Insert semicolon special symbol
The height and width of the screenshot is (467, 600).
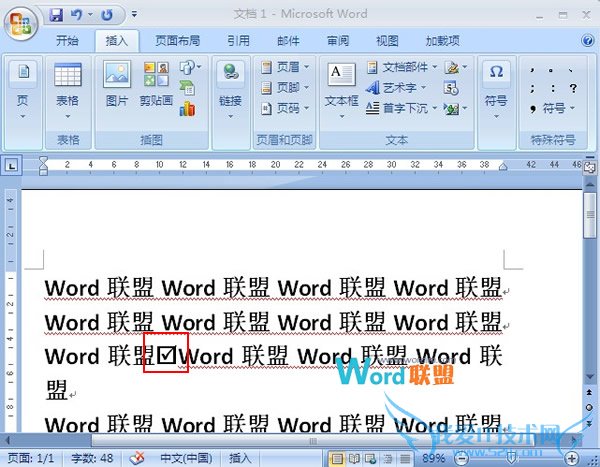[x=532, y=88]
